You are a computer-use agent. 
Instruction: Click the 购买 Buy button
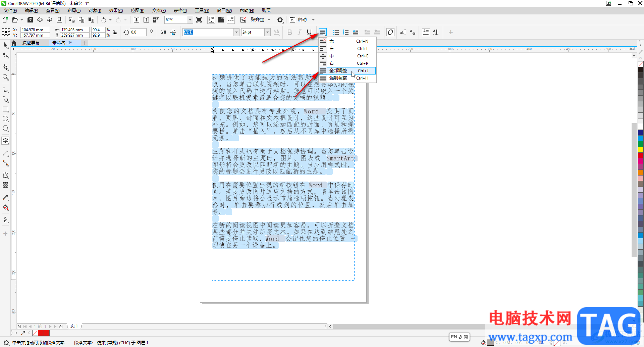(266, 11)
